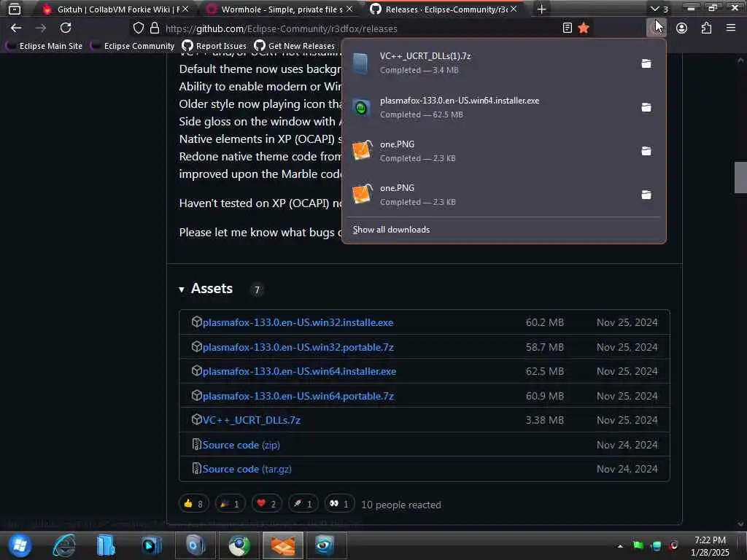Open folder for second one.PNG download
The image size is (747, 560).
pyautogui.click(x=646, y=195)
